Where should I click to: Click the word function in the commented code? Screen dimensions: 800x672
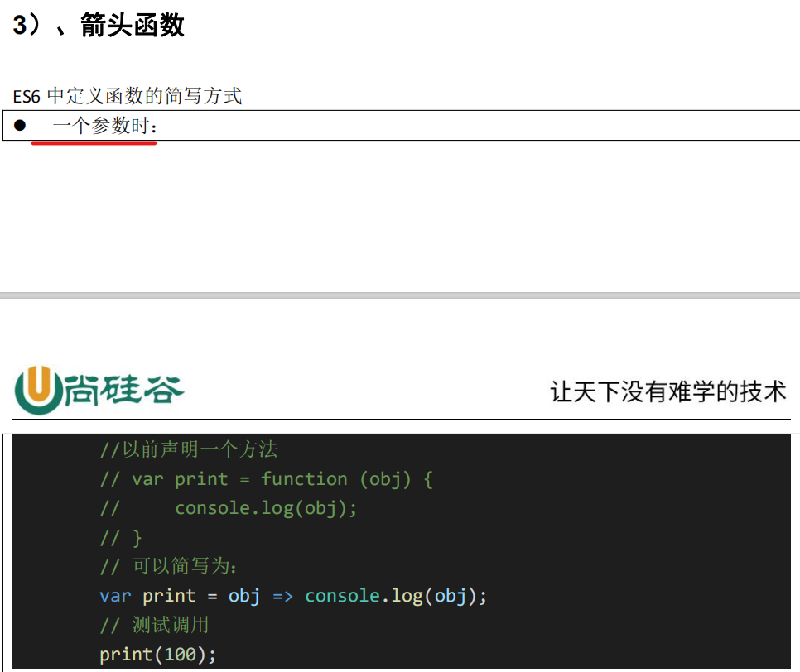coord(304,479)
